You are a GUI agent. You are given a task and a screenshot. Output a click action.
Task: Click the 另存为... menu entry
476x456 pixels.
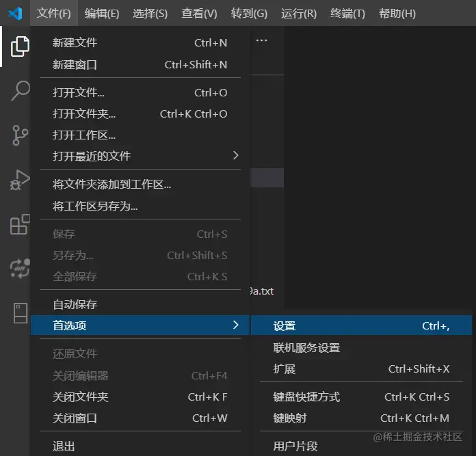coord(140,256)
